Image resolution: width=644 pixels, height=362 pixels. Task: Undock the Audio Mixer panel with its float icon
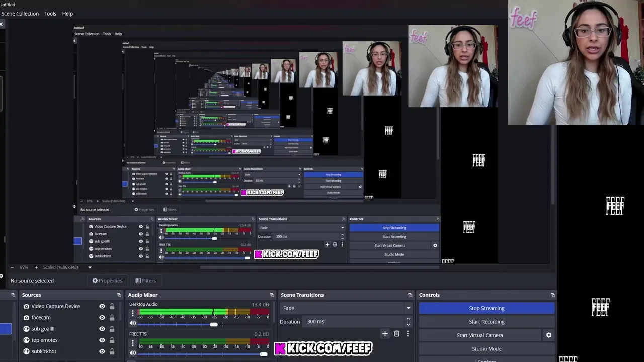272,295
